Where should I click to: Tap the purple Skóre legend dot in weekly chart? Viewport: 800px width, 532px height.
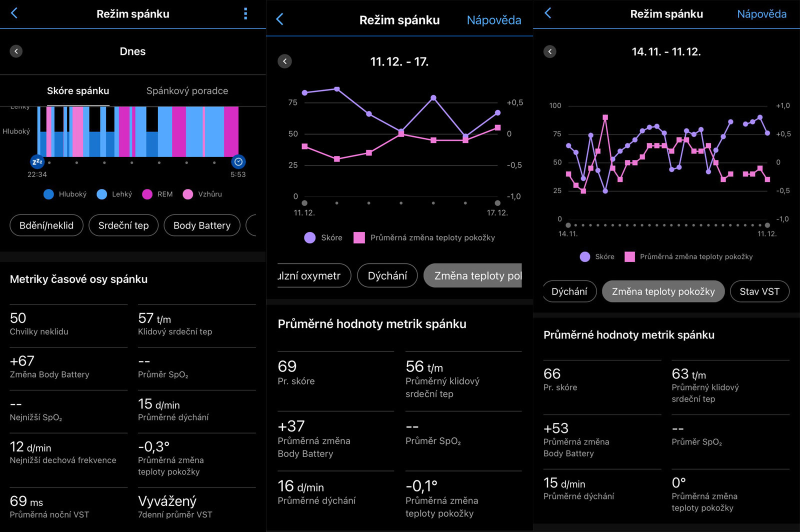310,237
